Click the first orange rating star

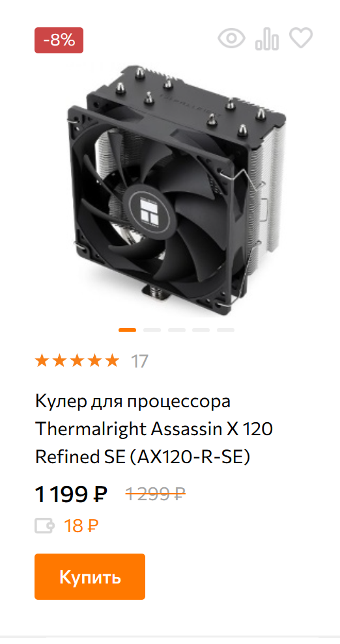(x=42, y=361)
